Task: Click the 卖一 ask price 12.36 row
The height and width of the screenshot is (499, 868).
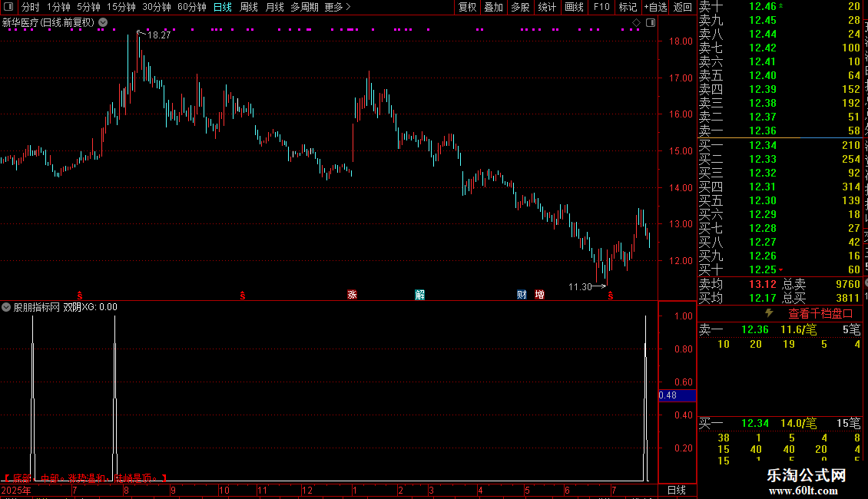Action: 780,131
